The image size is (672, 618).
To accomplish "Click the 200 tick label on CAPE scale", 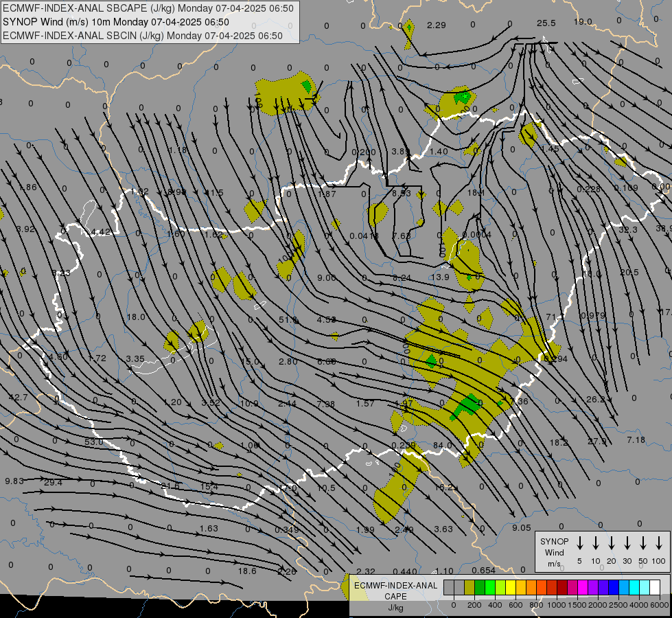I will (x=474, y=605).
